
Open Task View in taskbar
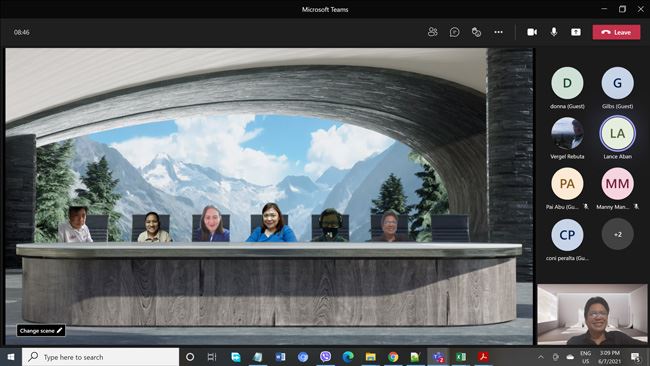212,357
